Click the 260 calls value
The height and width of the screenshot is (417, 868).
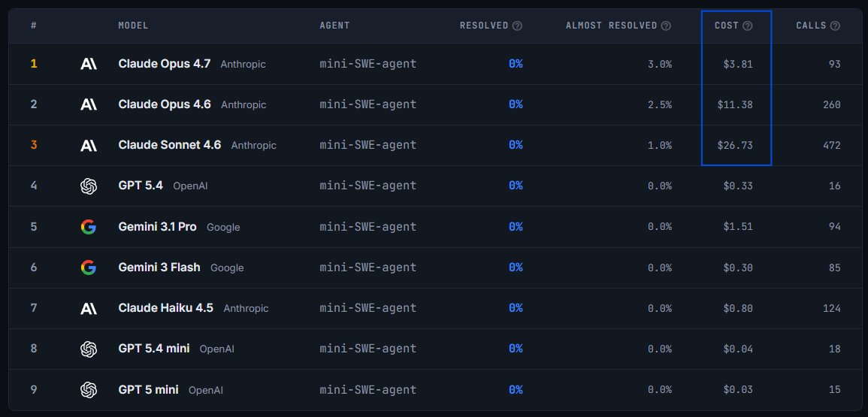click(x=832, y=104)
